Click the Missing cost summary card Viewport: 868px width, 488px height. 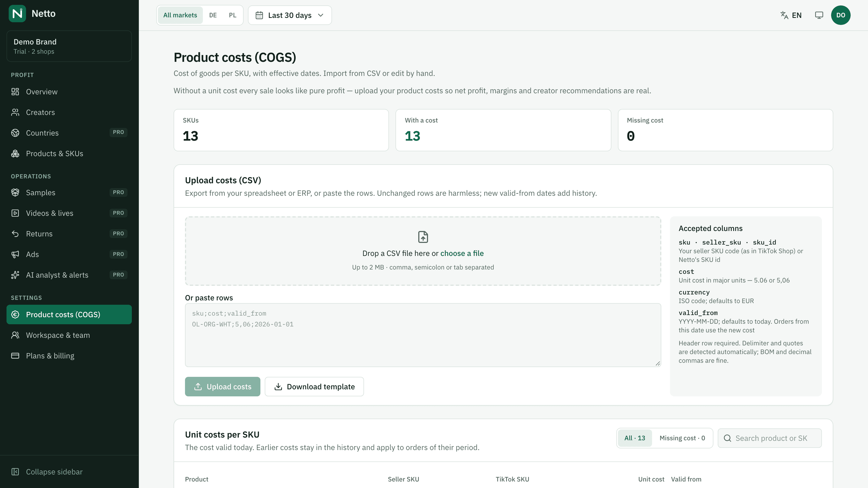coord(725,130)
